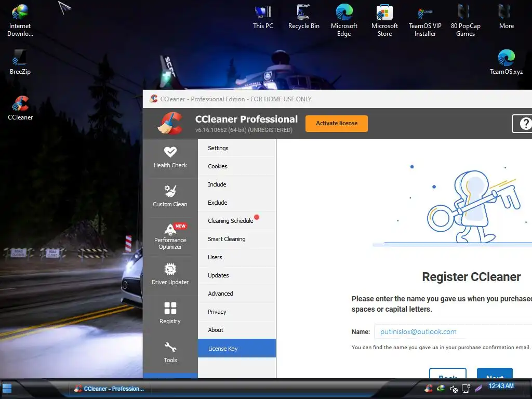Viewport: 532px width, 399px height.
Task: Open Internet Download Manager desktop icon
Action: pyautogui.click(x=20, y=20)
